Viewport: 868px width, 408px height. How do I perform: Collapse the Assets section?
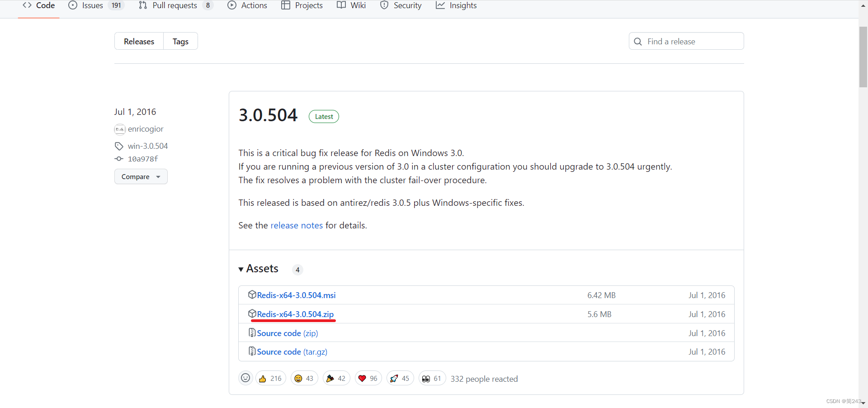(x=259, y=269)
